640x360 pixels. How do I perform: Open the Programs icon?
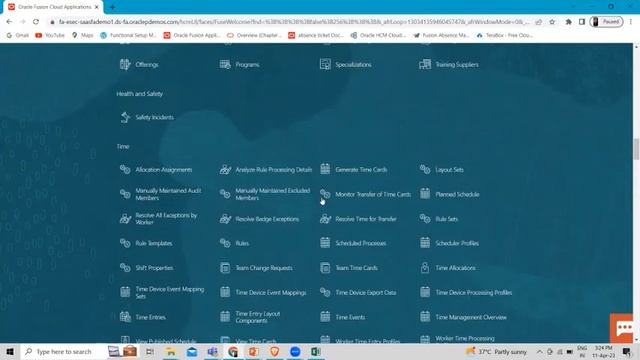(225, 64)
